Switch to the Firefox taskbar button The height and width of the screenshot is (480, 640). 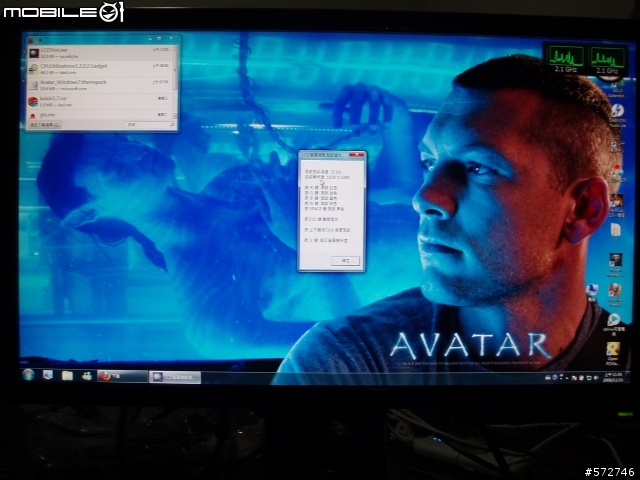click(122, 376)
